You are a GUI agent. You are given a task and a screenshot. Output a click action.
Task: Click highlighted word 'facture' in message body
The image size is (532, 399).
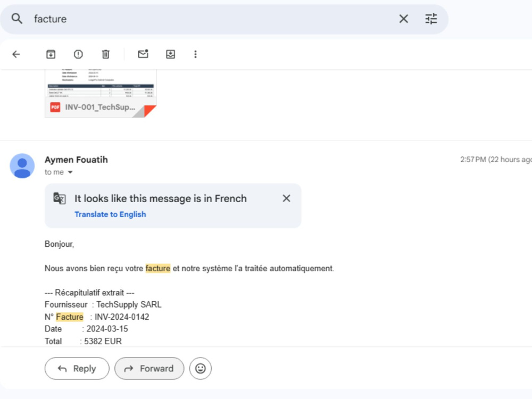[158, 268]
